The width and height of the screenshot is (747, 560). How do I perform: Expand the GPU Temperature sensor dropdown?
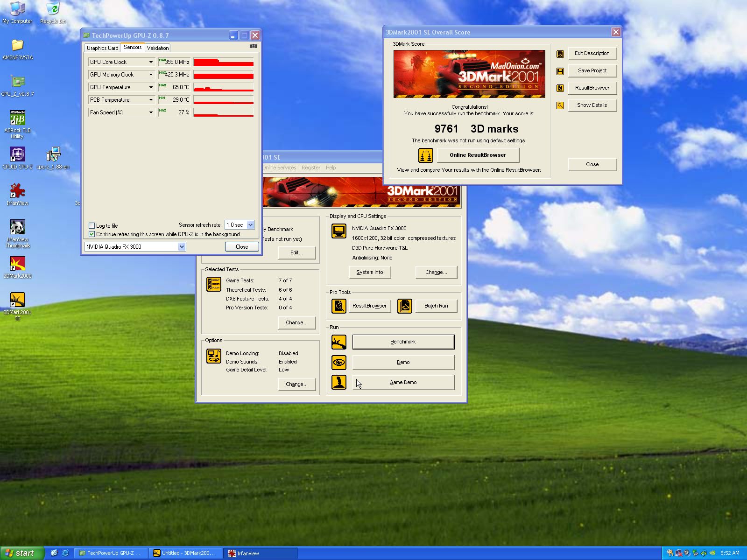tap(151, 87)
